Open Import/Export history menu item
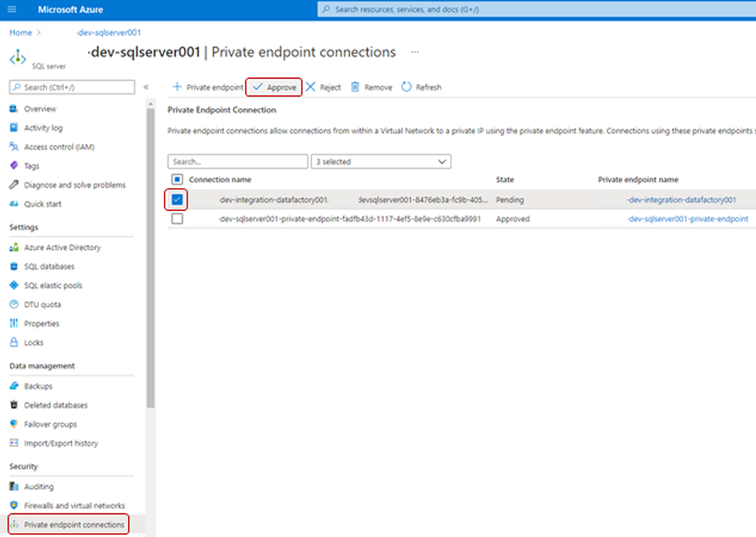 pos(60,443)
